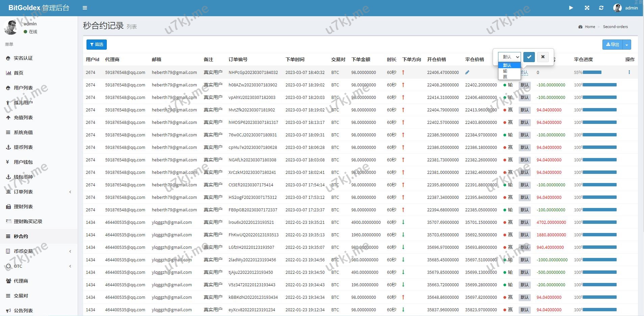Click the pencil edit icon for 平仓价格

click(467, 72)
